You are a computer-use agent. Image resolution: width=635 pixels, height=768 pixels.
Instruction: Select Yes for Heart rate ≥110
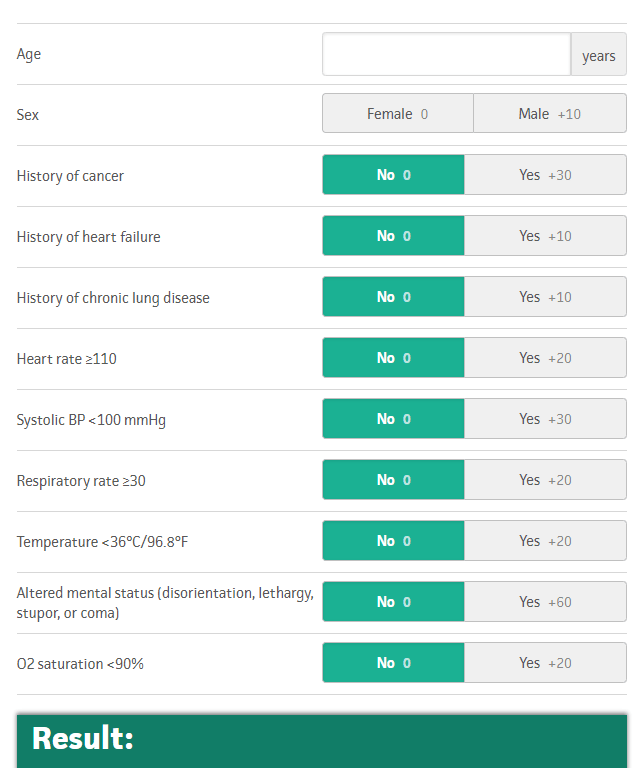(545, 358)
